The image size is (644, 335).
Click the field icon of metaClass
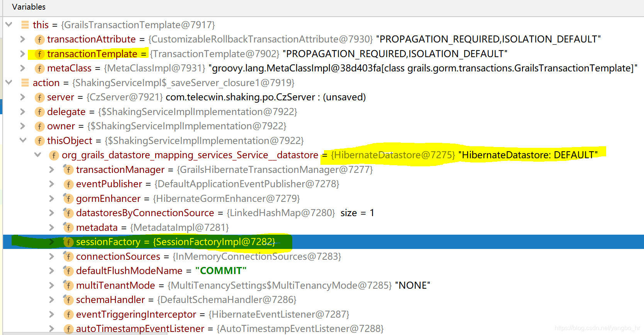tap(39, 68)
